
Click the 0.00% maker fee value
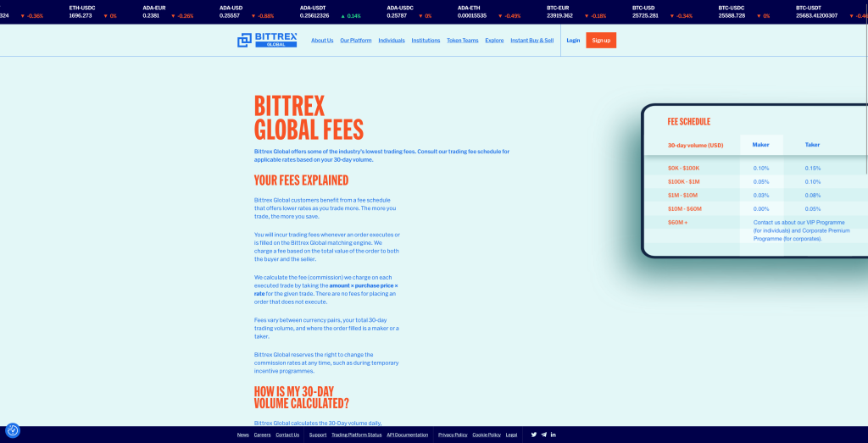[x=761, y=209]
